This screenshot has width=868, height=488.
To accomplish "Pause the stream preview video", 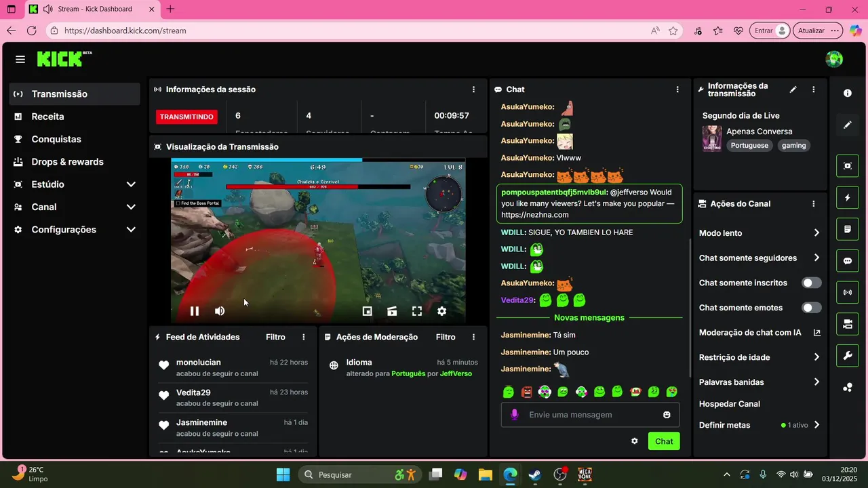I will pyautogui.click(x=195, y=311).
